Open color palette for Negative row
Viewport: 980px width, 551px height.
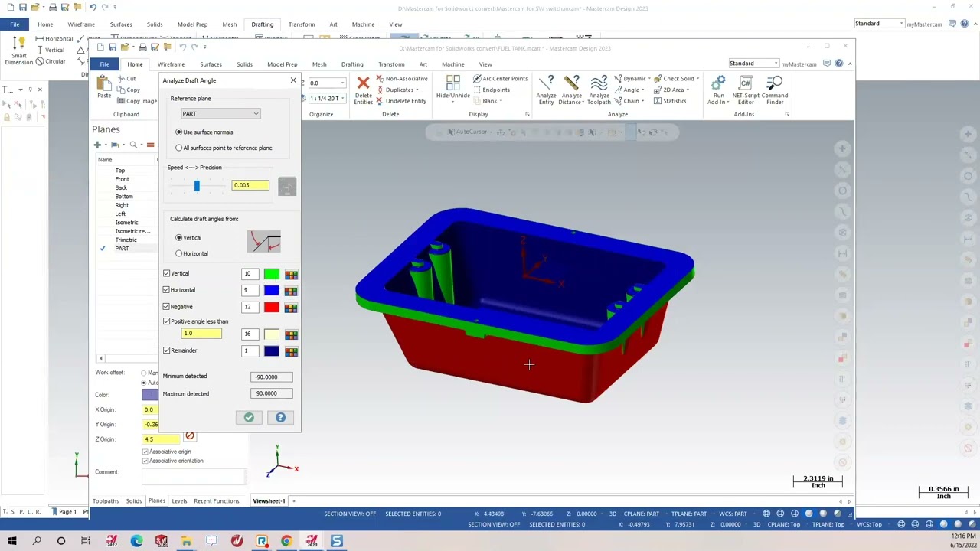[x=291, y=308]
